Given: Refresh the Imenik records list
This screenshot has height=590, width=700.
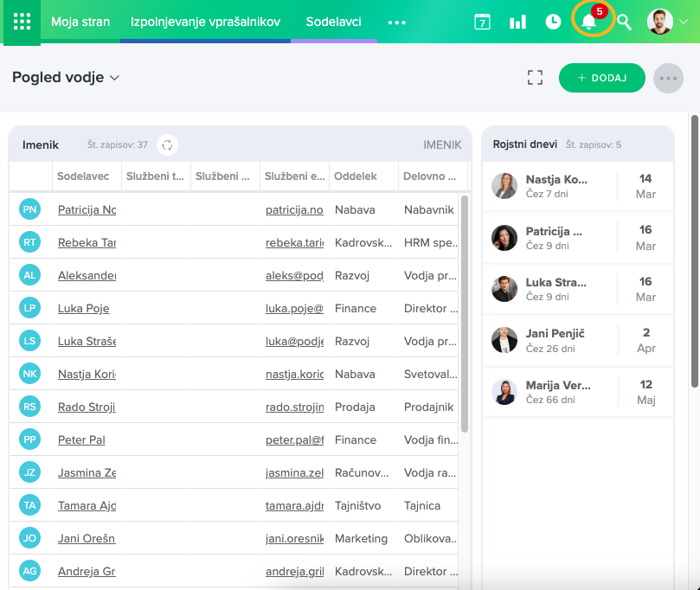Looking at the screenshot, I should coord(168,145).
